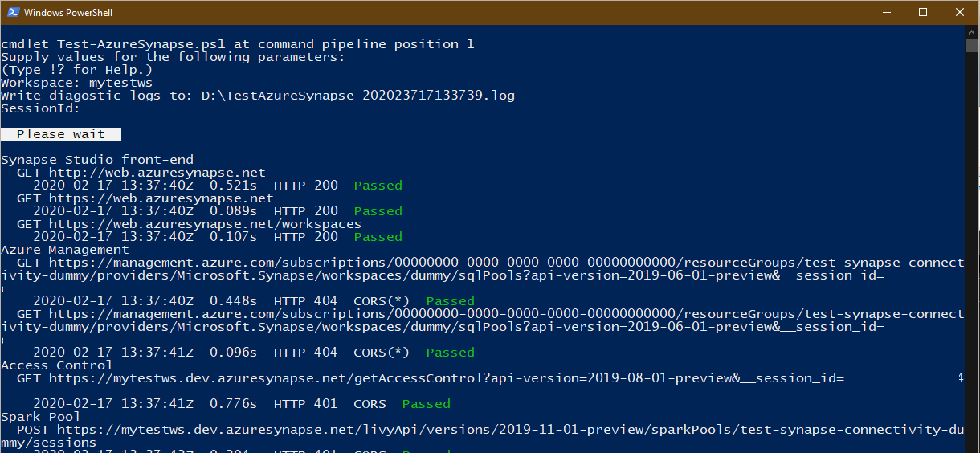
Task: Minimize the Windows PowerShell window
Action: point(886,12)
